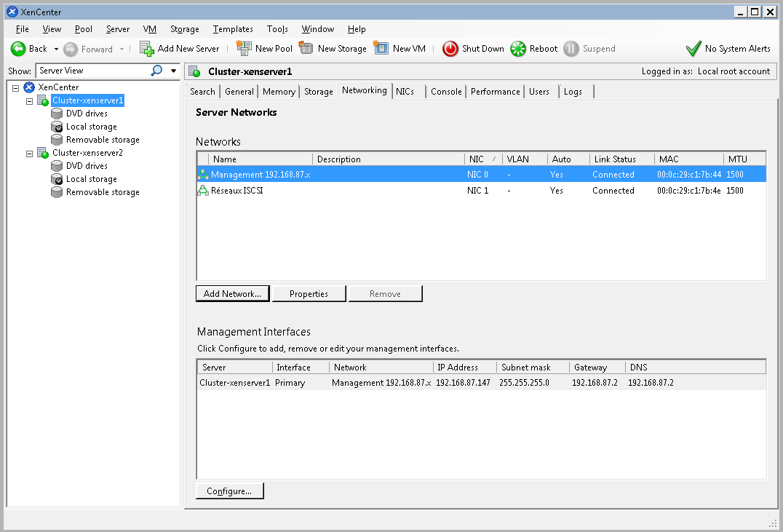Open the Back history dropdown arrow
Viewport: 783px width, 532px height.
tap(56, 49)
